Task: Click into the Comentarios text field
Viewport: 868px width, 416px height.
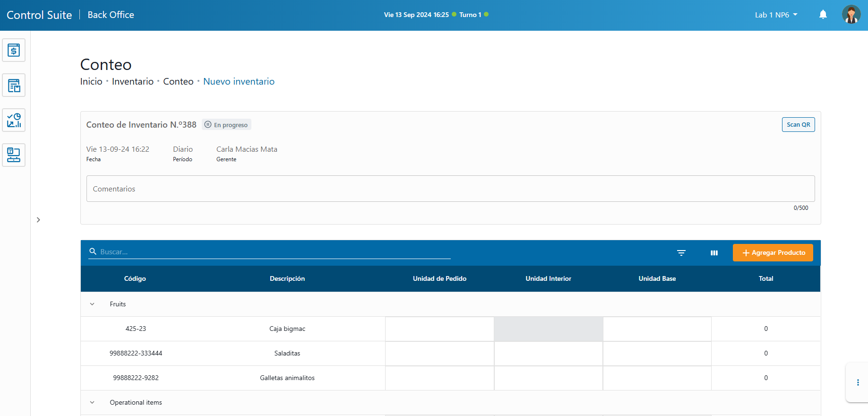Action: tap(450, 189)
